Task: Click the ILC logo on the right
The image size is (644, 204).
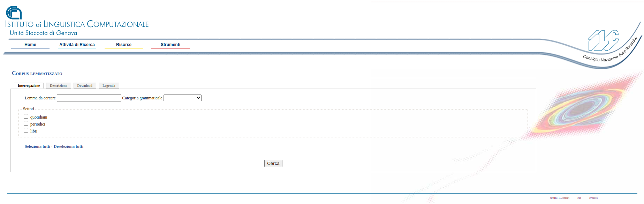Action: (x=603, y=40)
